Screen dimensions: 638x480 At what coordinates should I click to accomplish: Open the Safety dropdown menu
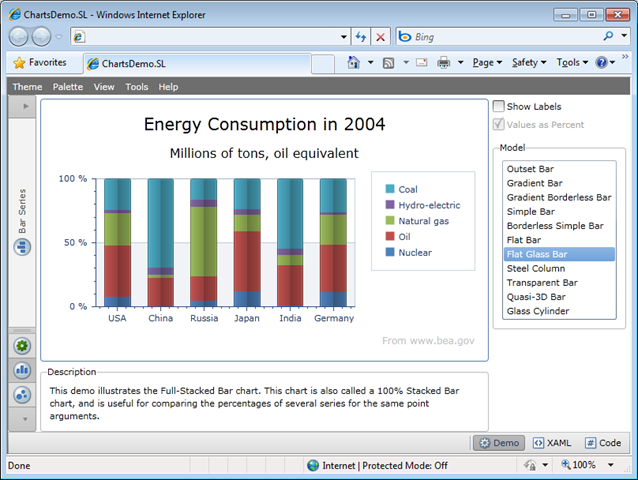tap(529, 63)
